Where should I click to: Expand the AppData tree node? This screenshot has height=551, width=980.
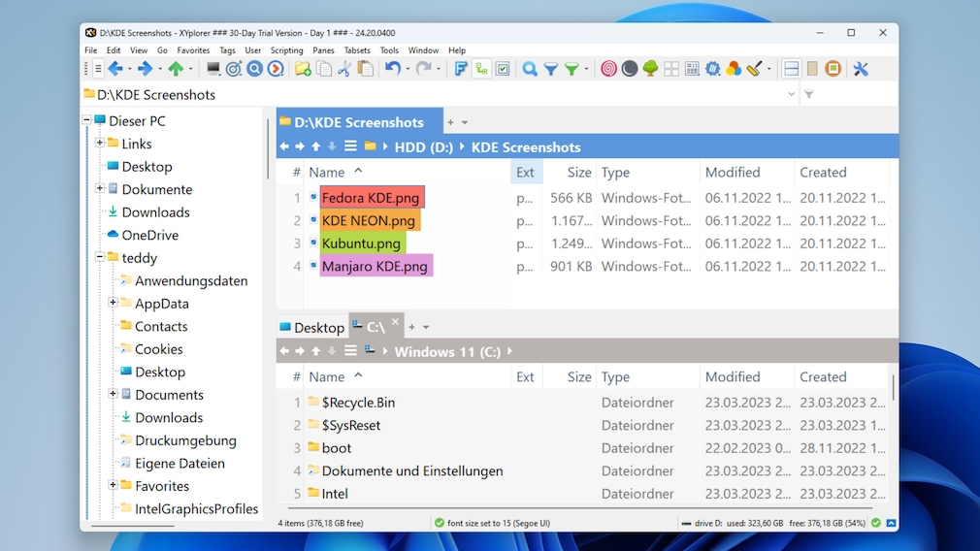click(113, 303)
